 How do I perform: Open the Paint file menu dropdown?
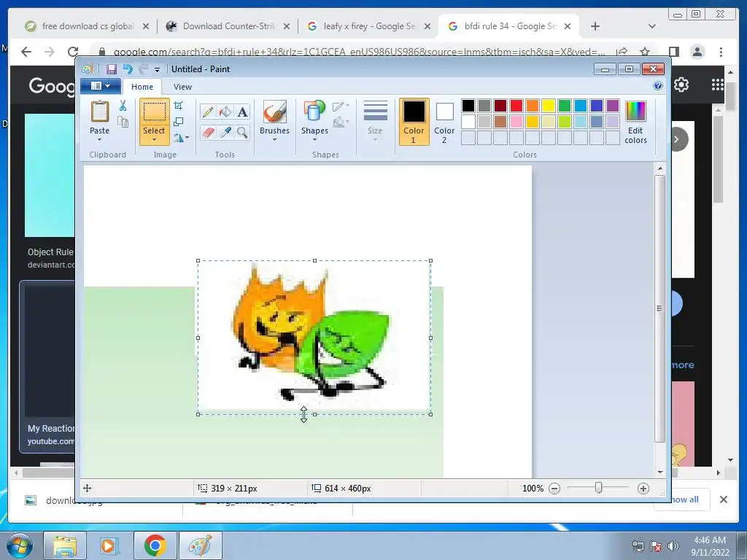[x=101, y=86]
